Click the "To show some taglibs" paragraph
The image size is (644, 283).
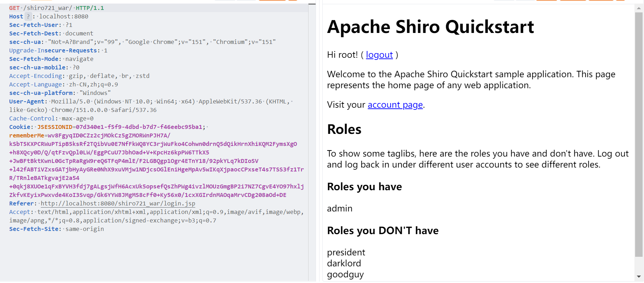point(478,159)
